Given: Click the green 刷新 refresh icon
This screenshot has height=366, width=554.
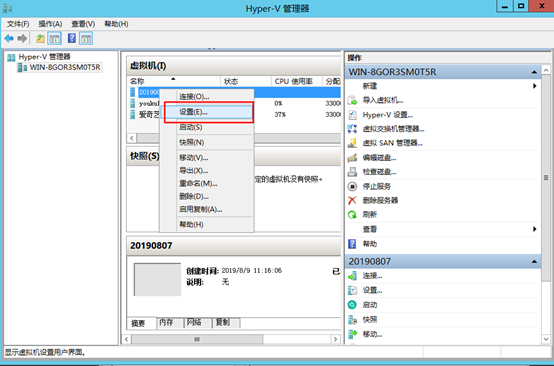Looking at the screenshot, I should (x=352, y=214).
